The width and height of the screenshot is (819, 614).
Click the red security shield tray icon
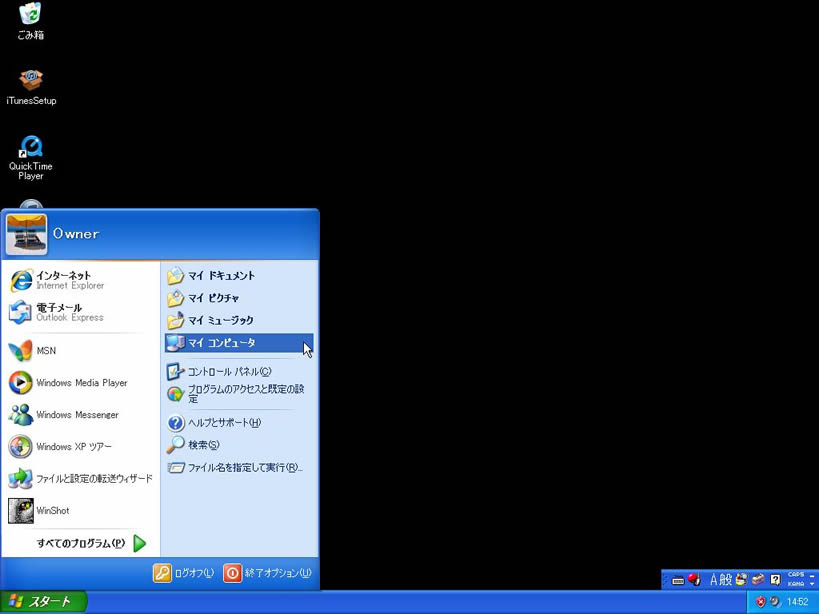pos(760,602)
